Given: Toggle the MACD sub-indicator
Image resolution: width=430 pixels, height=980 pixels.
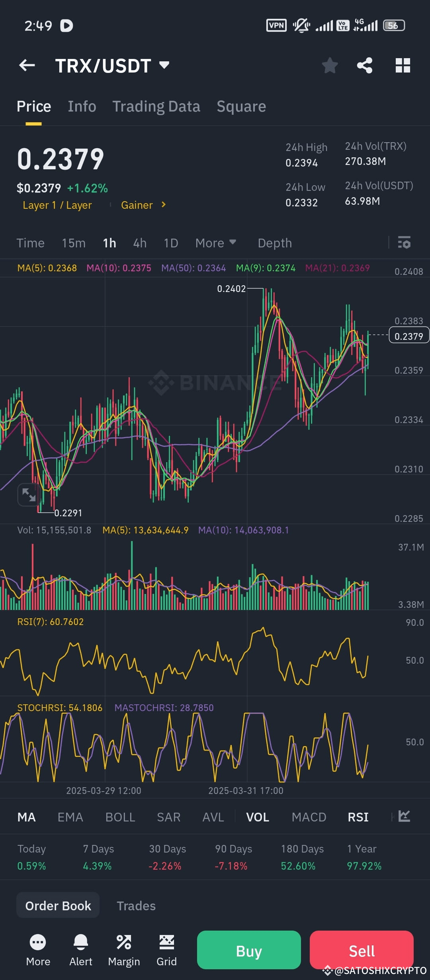Looking at the screenshot, I should coord(309,817).
